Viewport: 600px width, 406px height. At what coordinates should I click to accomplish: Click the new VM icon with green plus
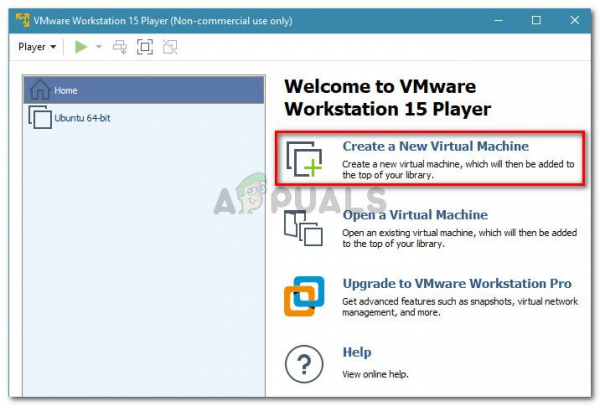304,159
